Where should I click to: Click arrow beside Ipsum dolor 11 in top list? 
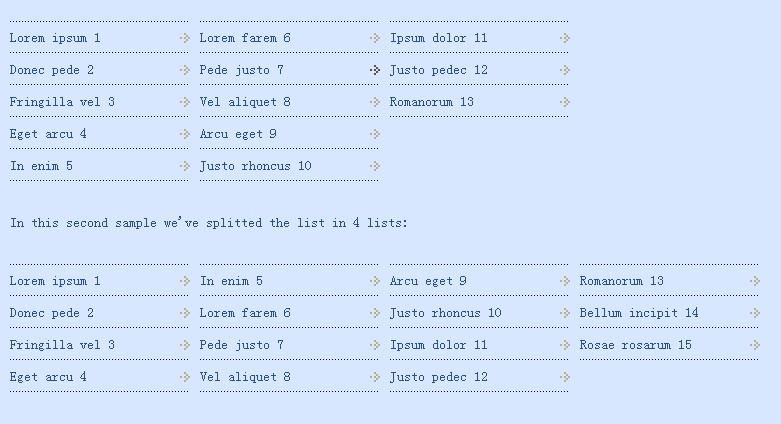point(564,38)
